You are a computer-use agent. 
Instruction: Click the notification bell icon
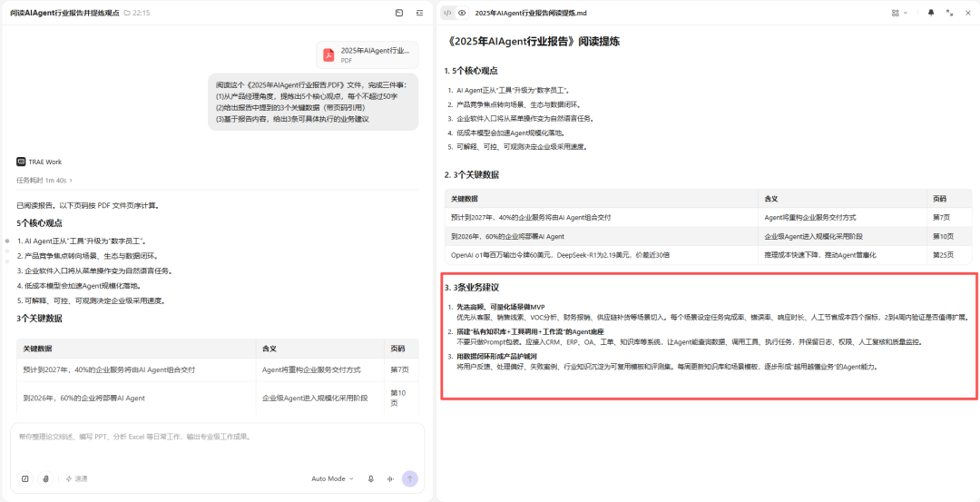click(x=931, y=13)
